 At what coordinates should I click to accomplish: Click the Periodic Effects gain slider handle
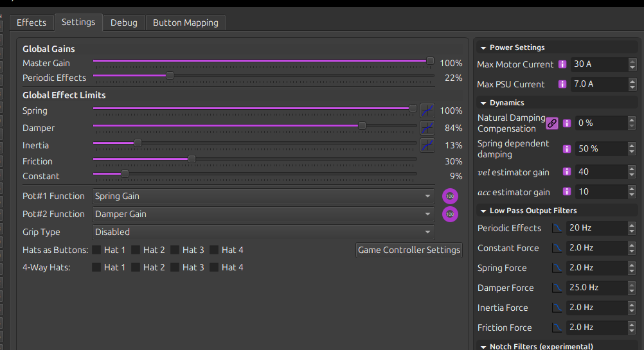click(170, 75)
